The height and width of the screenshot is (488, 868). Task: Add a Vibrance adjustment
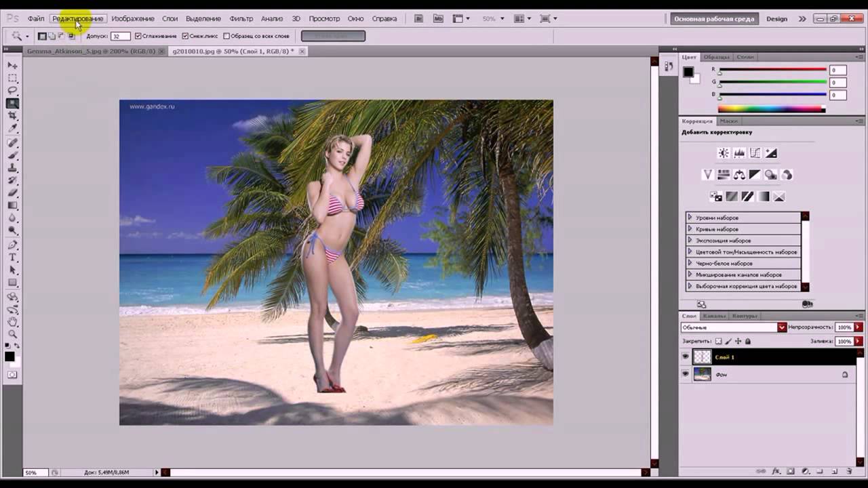[707, 175]
